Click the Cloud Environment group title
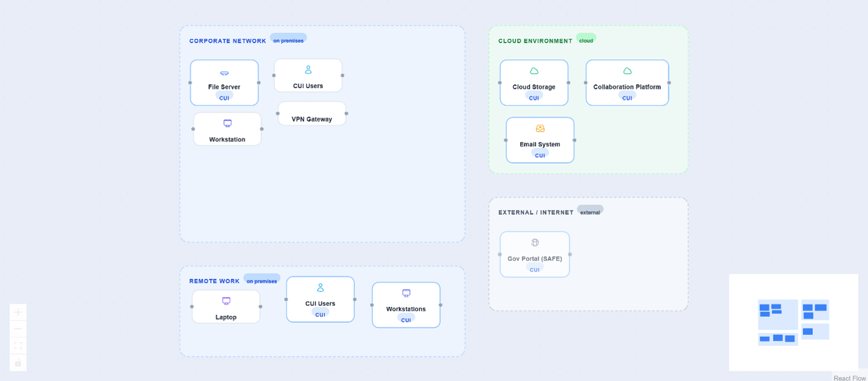This screenshot has height=381, width=868. (x=535, y=41)
